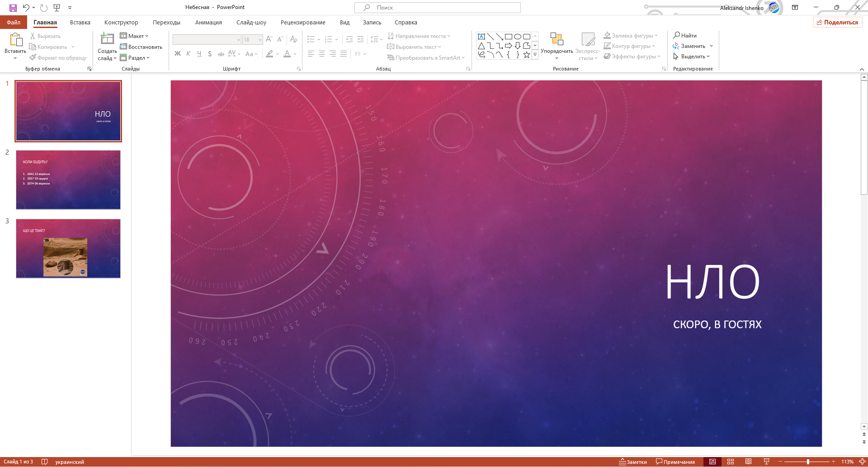This screenshot has height=467, width=868.
Task: Toggle the Comments (Примечания) pane
Action: pos(675,462)
